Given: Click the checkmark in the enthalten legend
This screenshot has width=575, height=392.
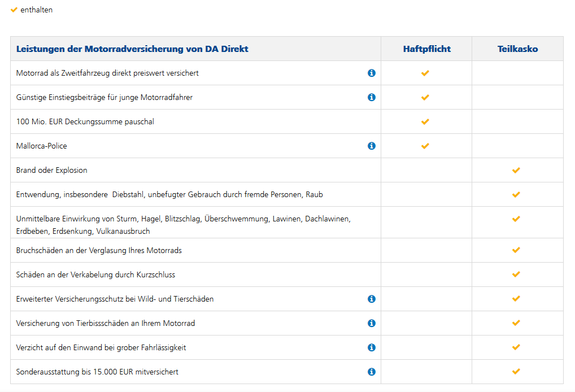Looking at the screenshot, I should (14, 10).
